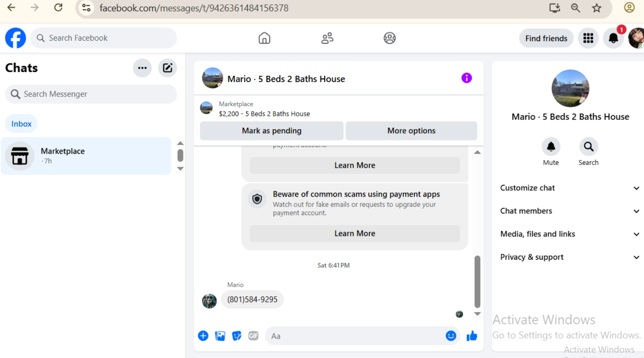The image size is (644, 358).
Task: Click the browser forward arrow
Action: (x=35, y=8)
